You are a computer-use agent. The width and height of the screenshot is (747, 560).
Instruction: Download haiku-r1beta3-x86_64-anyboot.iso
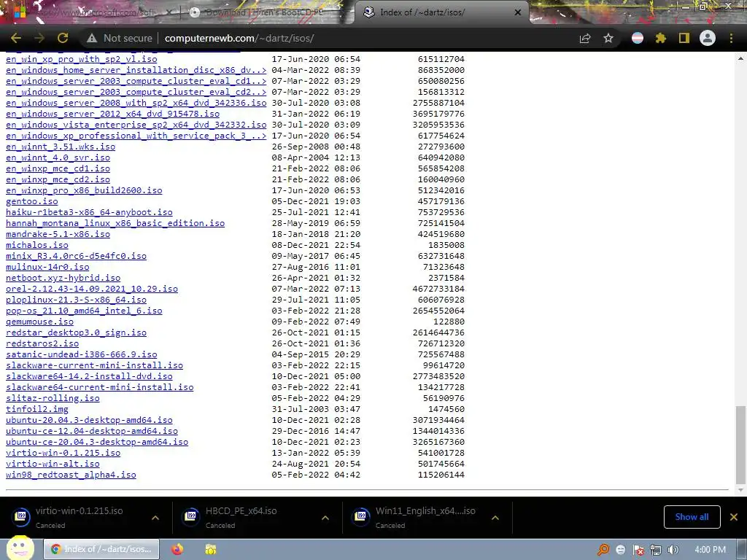(89, 212)
